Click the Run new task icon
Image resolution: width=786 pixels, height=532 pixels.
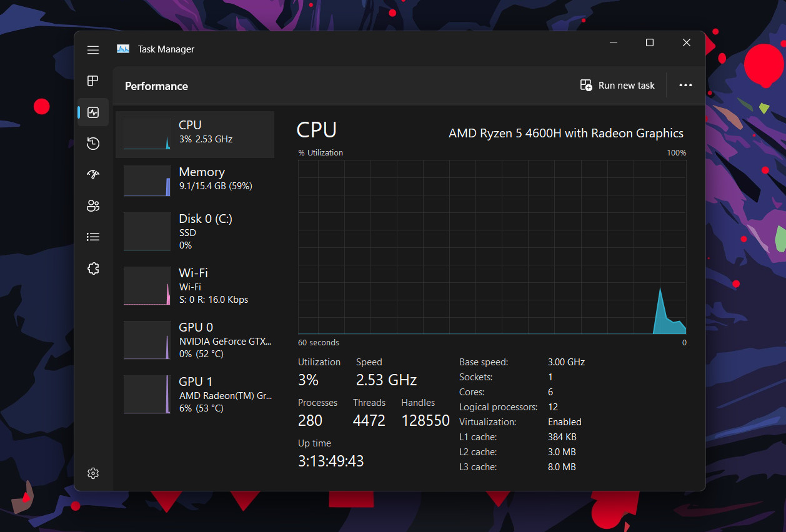[586, 86]
